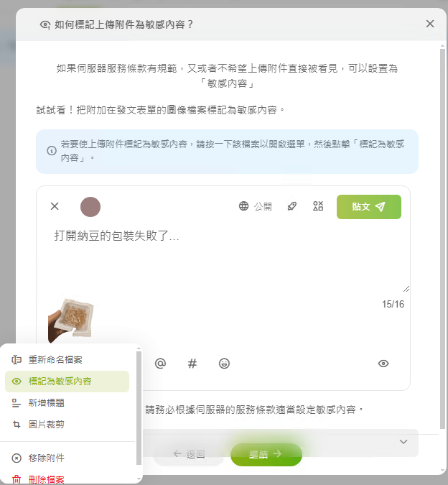Click the info icon in blue notice
The image size is (448, 485).
(x=51, y=151)
